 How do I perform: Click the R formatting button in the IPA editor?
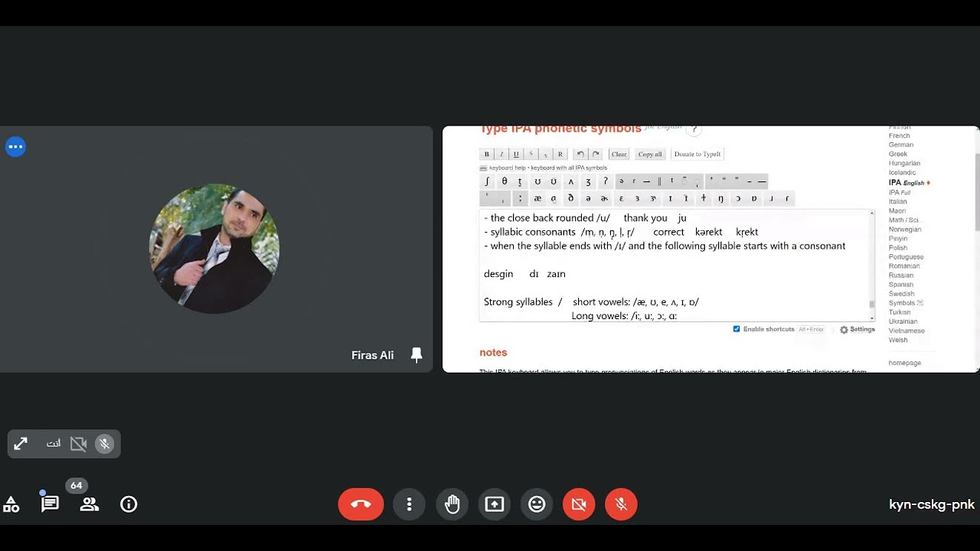click(x=560, y=154)
